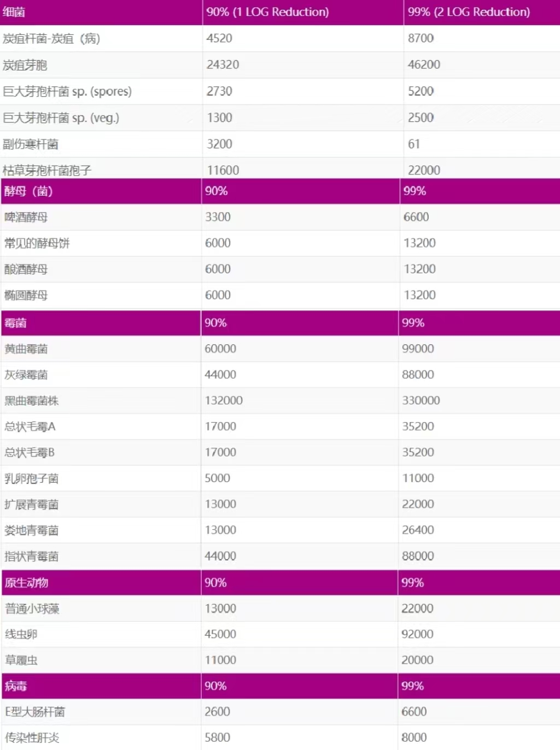Select the 黑曲霉菌株 row label

[x=32, y=401]
